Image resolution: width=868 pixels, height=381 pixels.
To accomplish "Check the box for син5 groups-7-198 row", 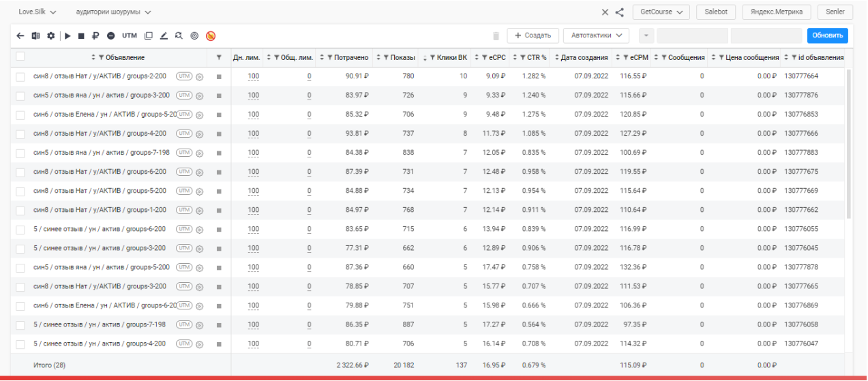I will coord(20,153).
